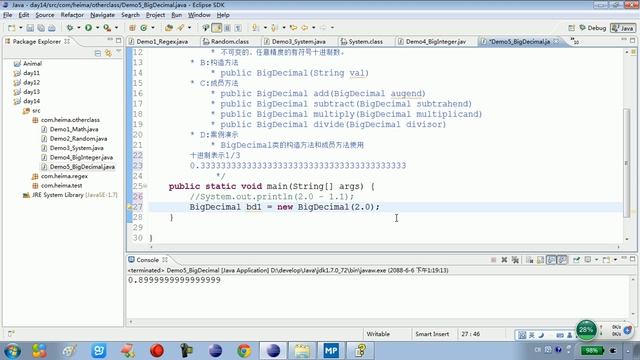Image resolution: width=640 pixels, height=360 pixels.
Task: Toggle Block Selection Mode in the toolbar
Action: 227,28
